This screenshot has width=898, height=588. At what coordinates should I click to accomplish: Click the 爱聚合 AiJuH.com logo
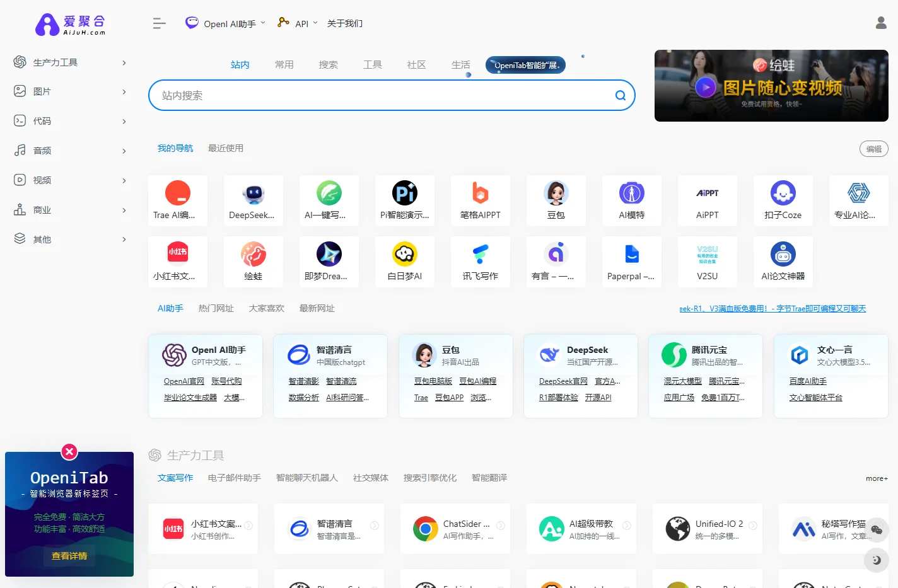(70, 25)
